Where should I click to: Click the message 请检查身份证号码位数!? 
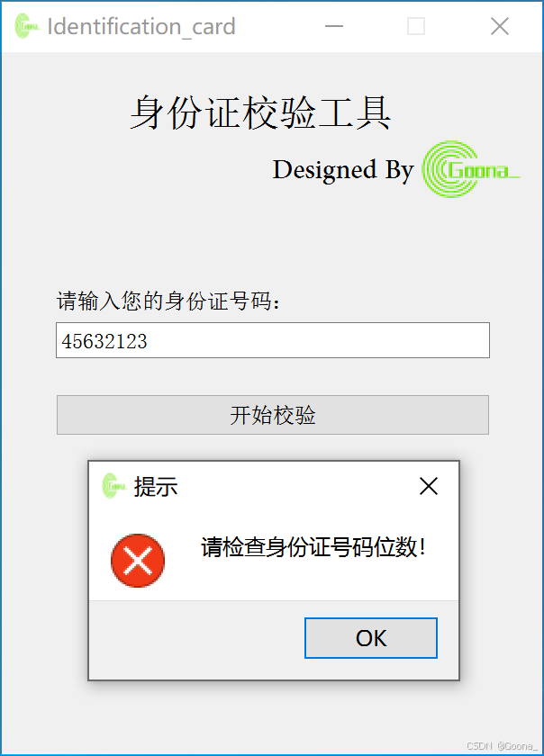[313, 547]
